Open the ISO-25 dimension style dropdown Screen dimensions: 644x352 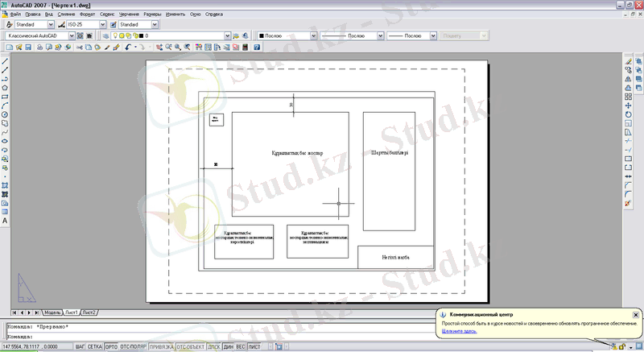(x=103, y=25)
